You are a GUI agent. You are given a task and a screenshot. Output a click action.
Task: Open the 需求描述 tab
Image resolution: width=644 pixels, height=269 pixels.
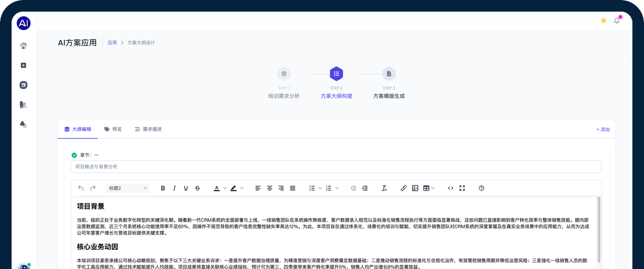coord(148,129)
